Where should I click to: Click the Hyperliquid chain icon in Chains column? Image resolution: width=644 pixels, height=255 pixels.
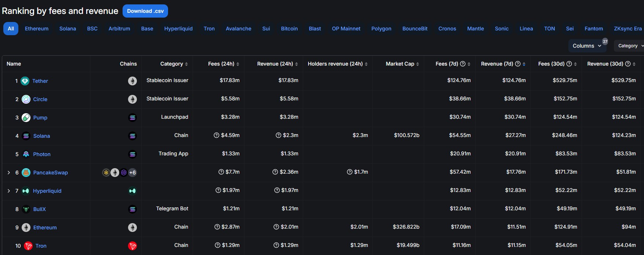132,191
